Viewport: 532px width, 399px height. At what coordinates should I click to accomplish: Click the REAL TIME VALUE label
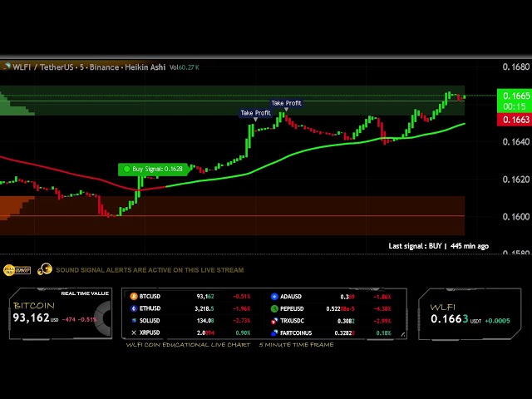pos(85,293)
